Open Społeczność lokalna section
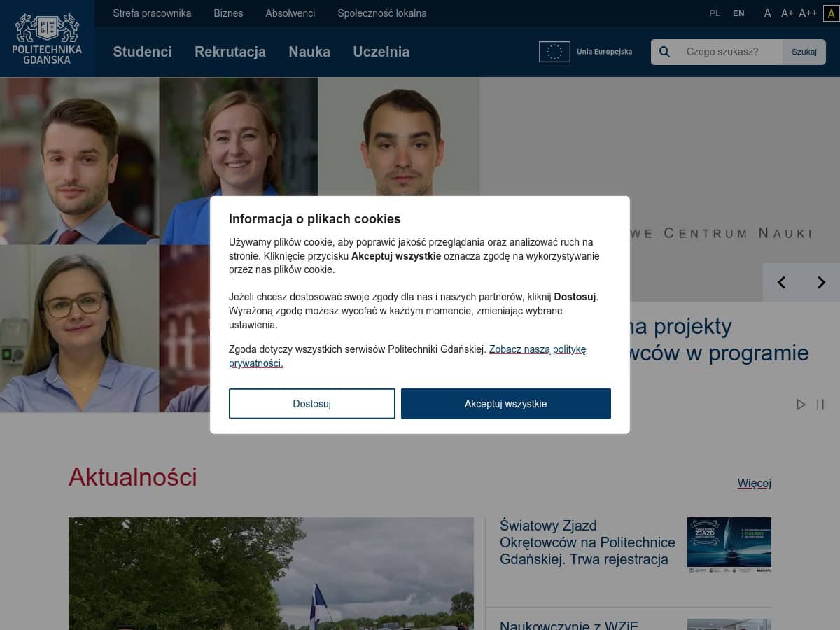 click(382, 13)
